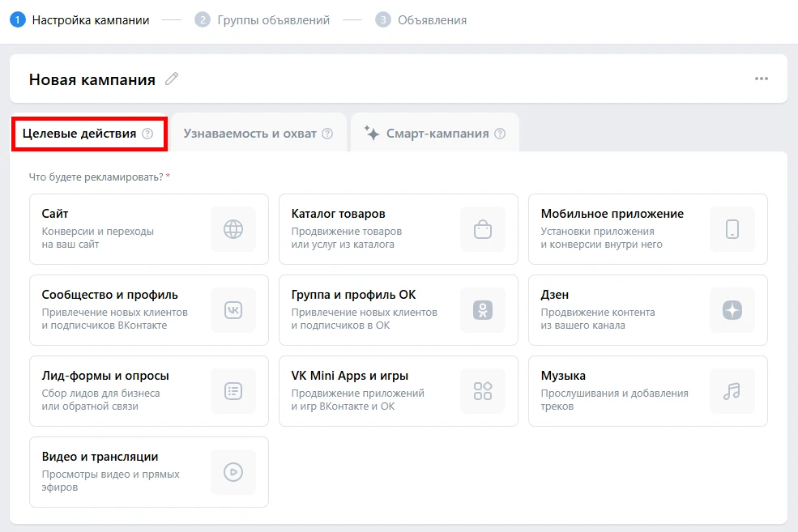Viewport: 798px width, 532px height.
Task: Click pencil icon to rename Новая кампания
Action: (171, 79)
